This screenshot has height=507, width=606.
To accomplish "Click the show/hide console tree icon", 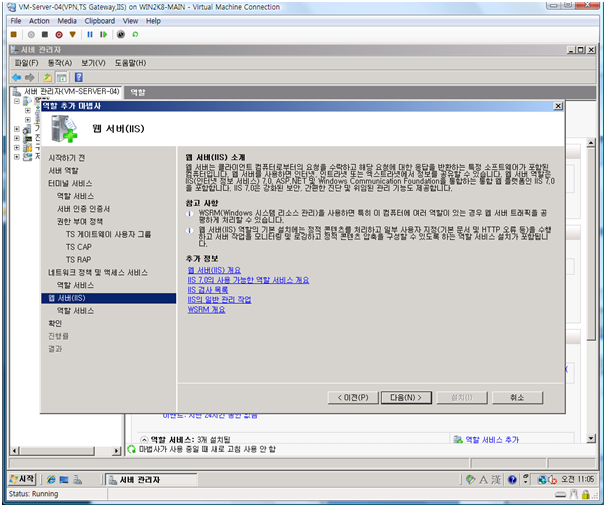I will click(x=62, y=77).
